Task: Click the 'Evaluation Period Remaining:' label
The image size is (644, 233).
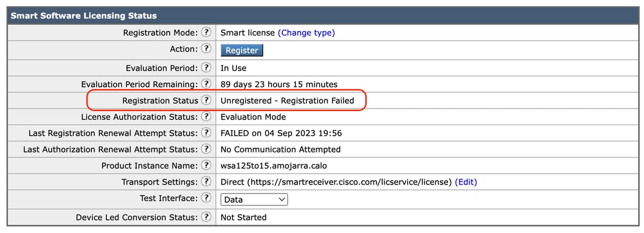Action: 140,85
